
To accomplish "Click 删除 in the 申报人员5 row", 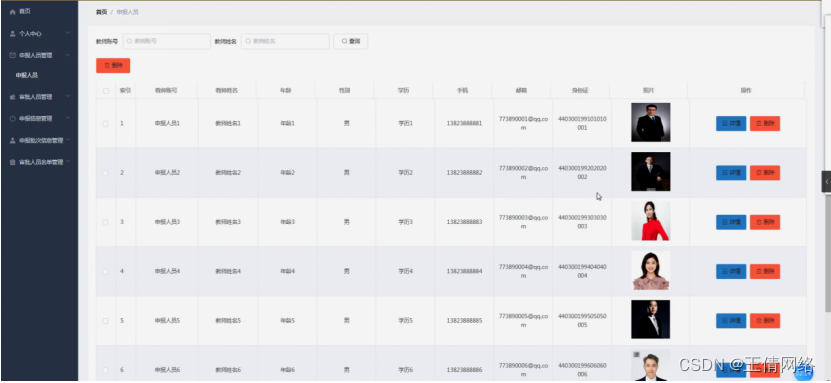I will (x=765, y=320).
